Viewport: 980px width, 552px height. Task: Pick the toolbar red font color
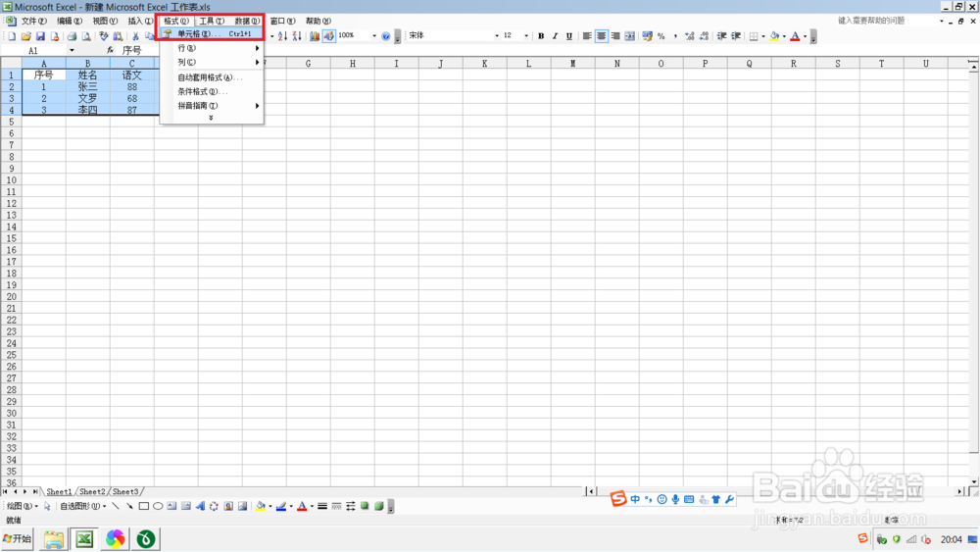pyautogui.click(x=795, y=36)
